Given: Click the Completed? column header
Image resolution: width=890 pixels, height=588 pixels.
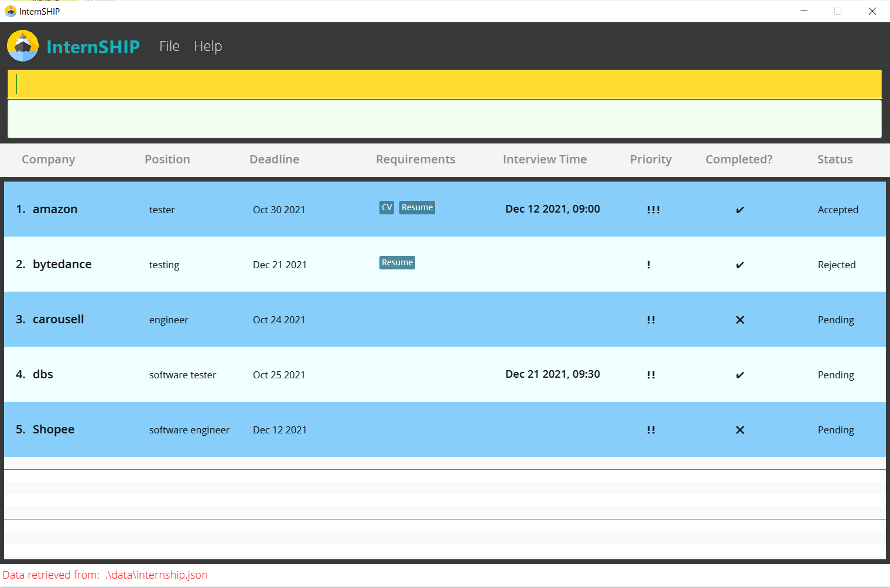Looking at the screenshot, I should coord(739,159).
